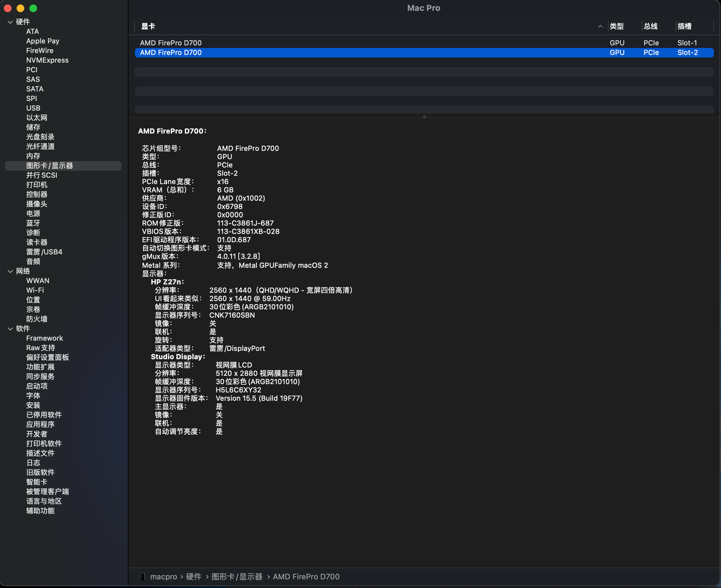Screen dimensions: 721x588
Task: Select 电源 in the sidebar
Action: click(x=33, y=214)
